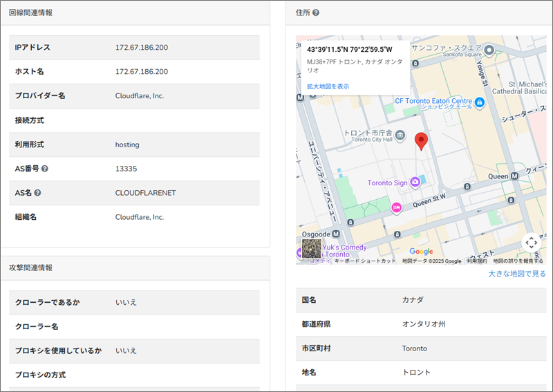Click the help icon next to 住所
The height and width of the screenshot is (392, 553).
[x=316, y=13]
